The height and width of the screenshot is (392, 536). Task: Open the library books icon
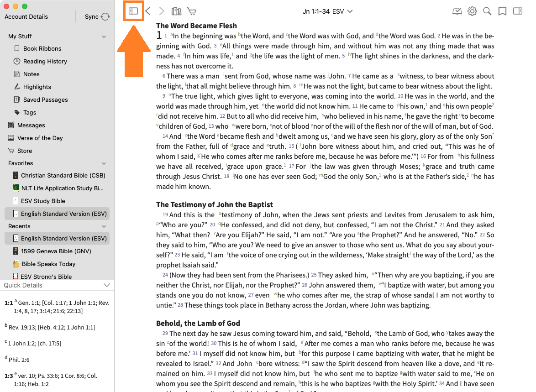tap(176, 11)
